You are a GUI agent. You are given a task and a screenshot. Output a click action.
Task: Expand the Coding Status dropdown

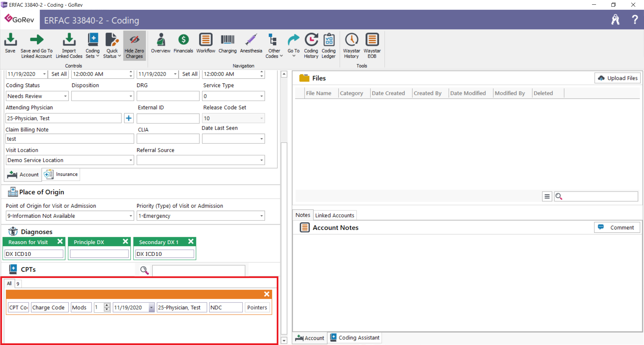(x=65, y=96)
